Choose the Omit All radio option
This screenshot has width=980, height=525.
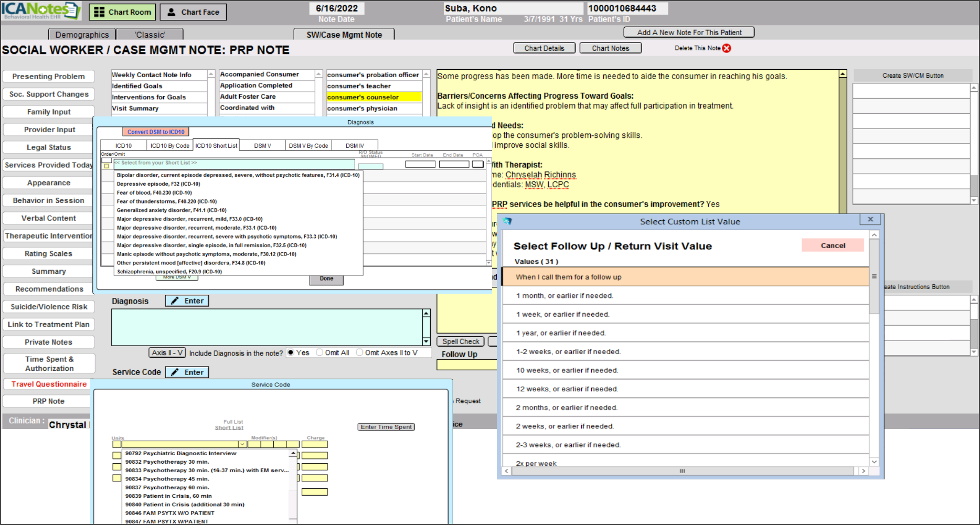tap(319, 353)
